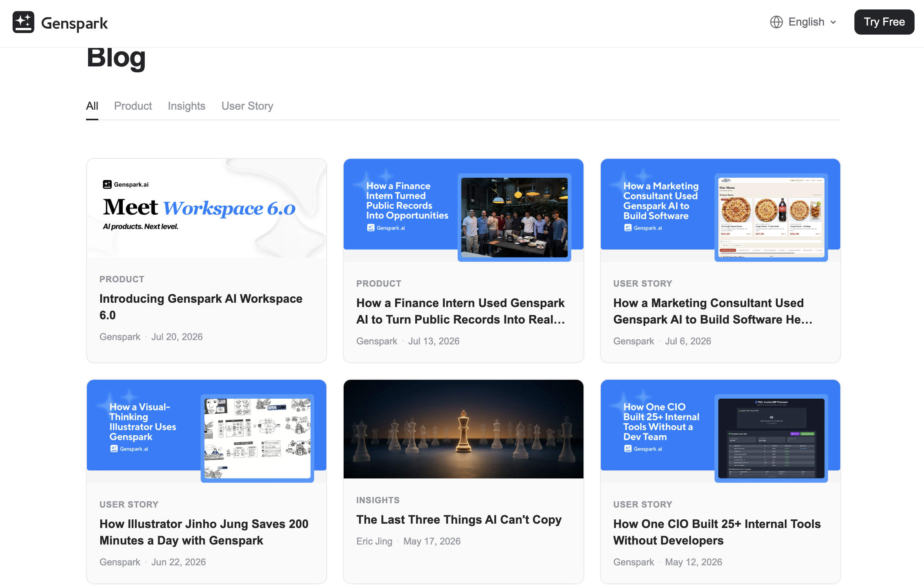Click the 'Jul 6, 2026' date
This screenshot has height=585, width=924.
[688, 341]
